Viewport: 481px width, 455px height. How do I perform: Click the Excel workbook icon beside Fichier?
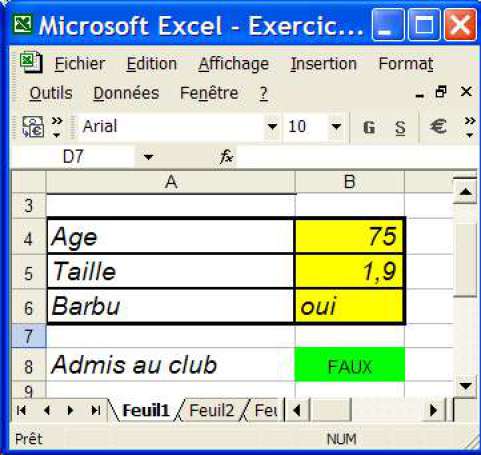[x=31, y=62]
